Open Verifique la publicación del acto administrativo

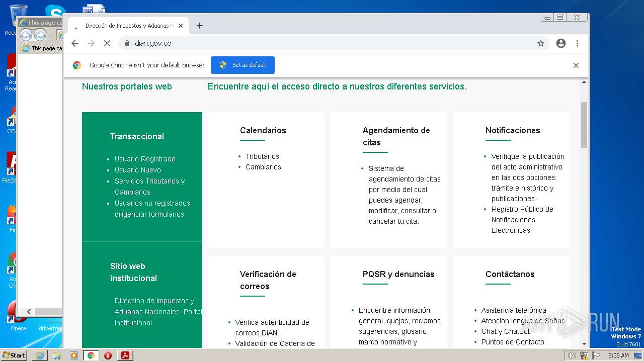pyautogui.click(x=528, y=177)
